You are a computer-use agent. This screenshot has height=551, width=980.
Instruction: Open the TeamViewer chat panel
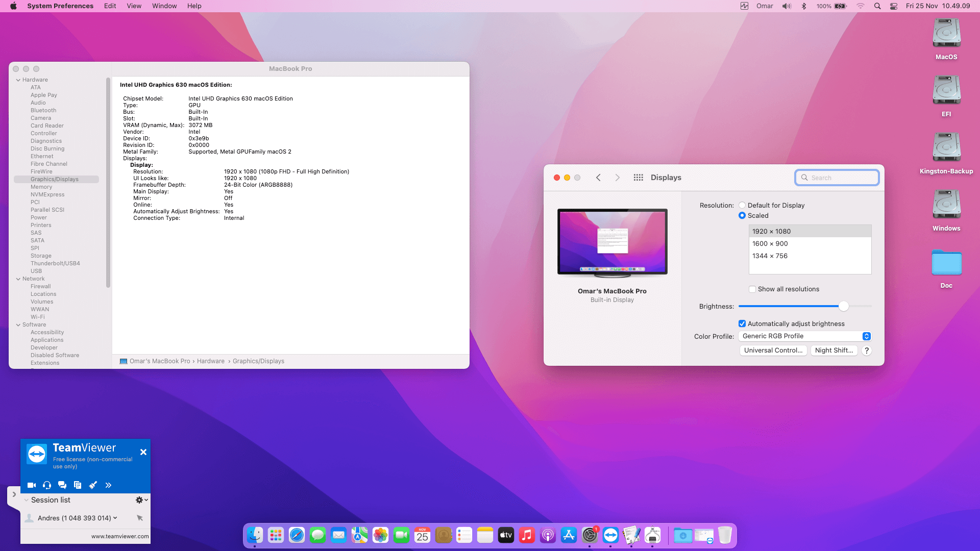62,485
